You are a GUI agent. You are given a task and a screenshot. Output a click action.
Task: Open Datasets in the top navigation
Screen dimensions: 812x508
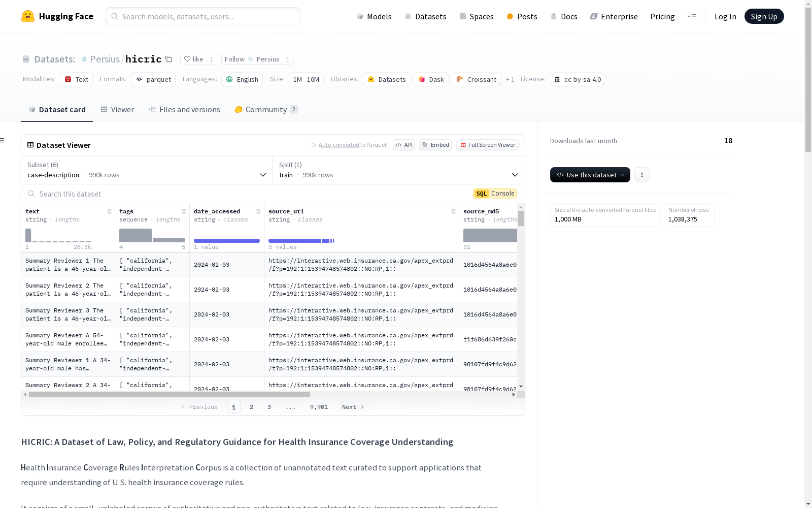coord(425,16)
